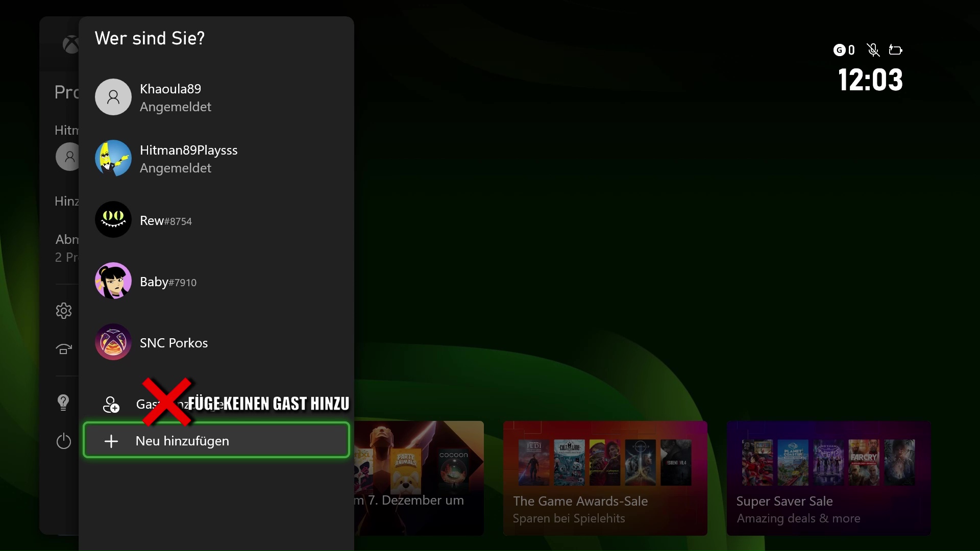
Task: Open the 7. Dezember event tile
Action: (x=419, y=478)
